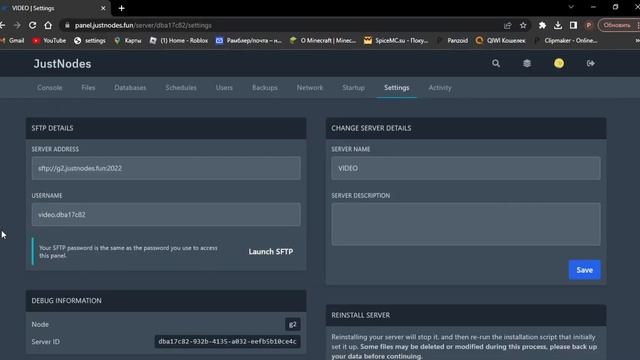Image resolution: width=640 pixels, height=360 pixels.
Task: Select the Server ID value
Action: click(x=227, y=342)
